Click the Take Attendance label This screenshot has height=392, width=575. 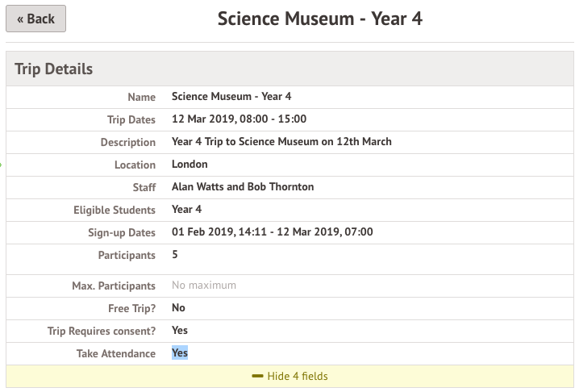[x=115, y=353]
